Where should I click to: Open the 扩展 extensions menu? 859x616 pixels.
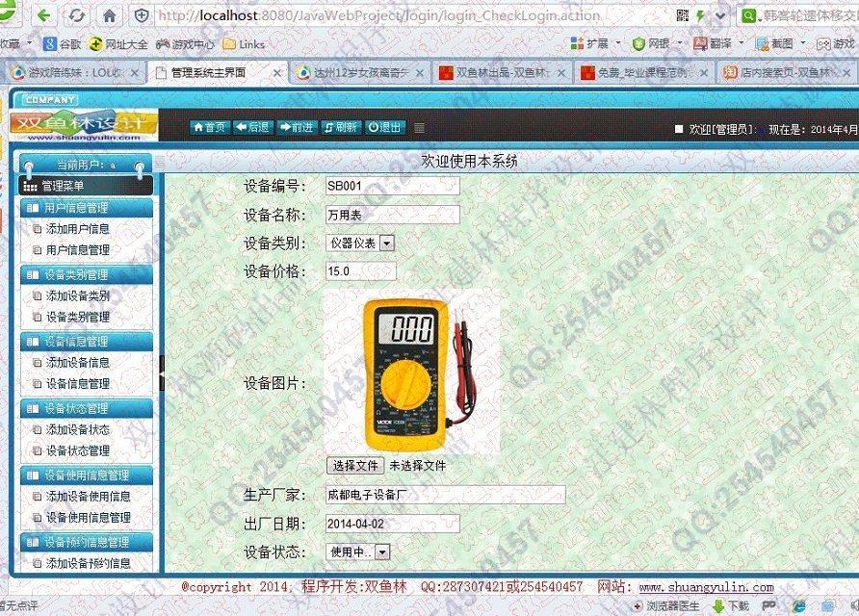coord(595,43)
